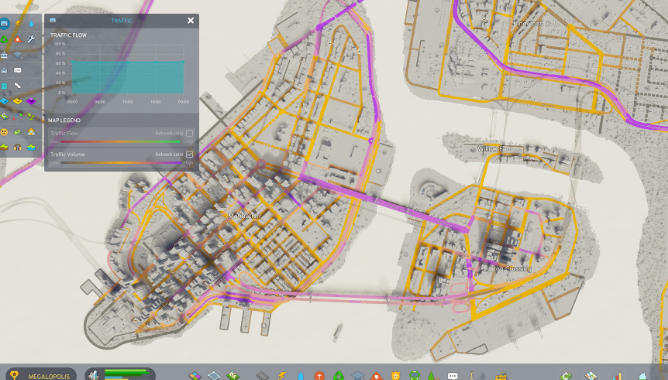Select the Water info view icon

coord(31,24)
